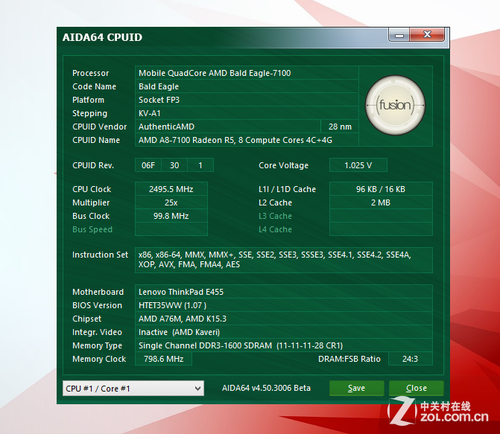The image size is (500, 434).
Task: Click the Chipset AMD A76M, AMD K15.3 value
Action: (284, 319)
